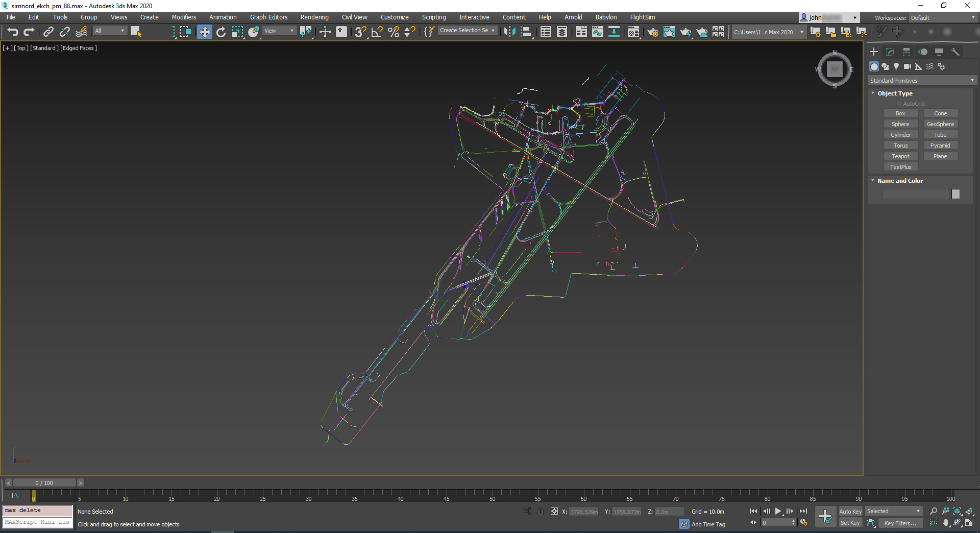Screen dimensions: 980x533
Task: Click the GeoSphere button
Action: pyautogui.click(x=940, y=124)
